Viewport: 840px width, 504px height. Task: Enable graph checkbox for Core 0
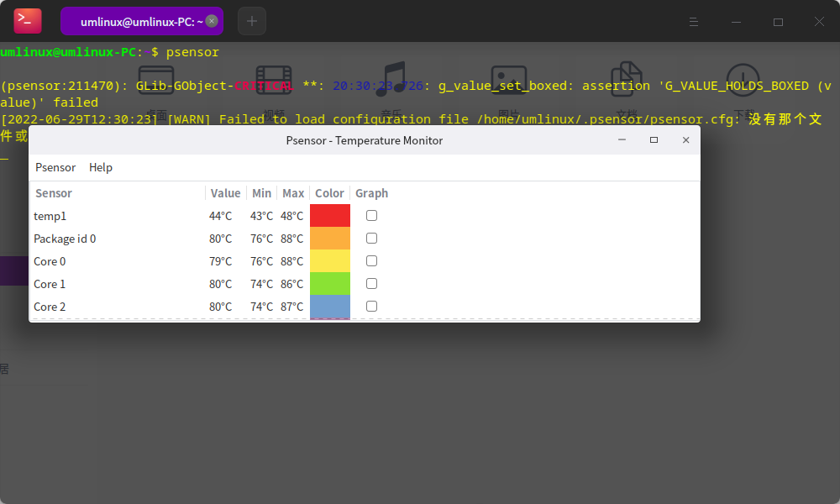point(372,261)
